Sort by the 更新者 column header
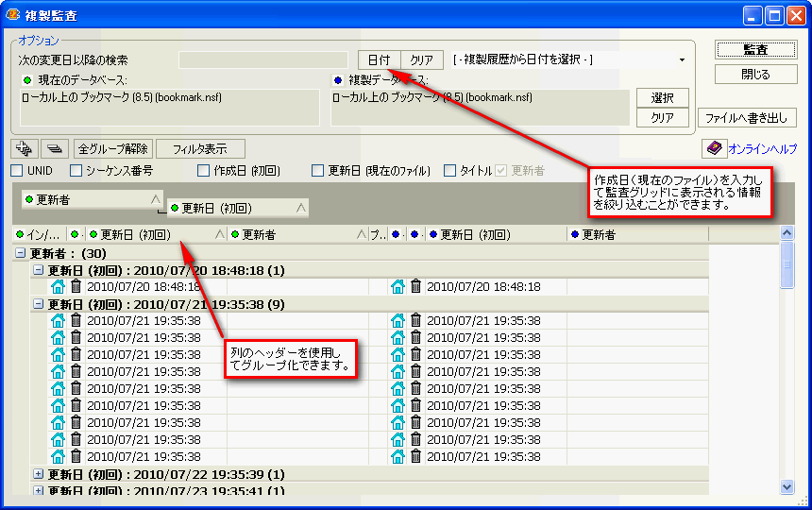Screen dimensions: 812x510 tap(293, 234)
